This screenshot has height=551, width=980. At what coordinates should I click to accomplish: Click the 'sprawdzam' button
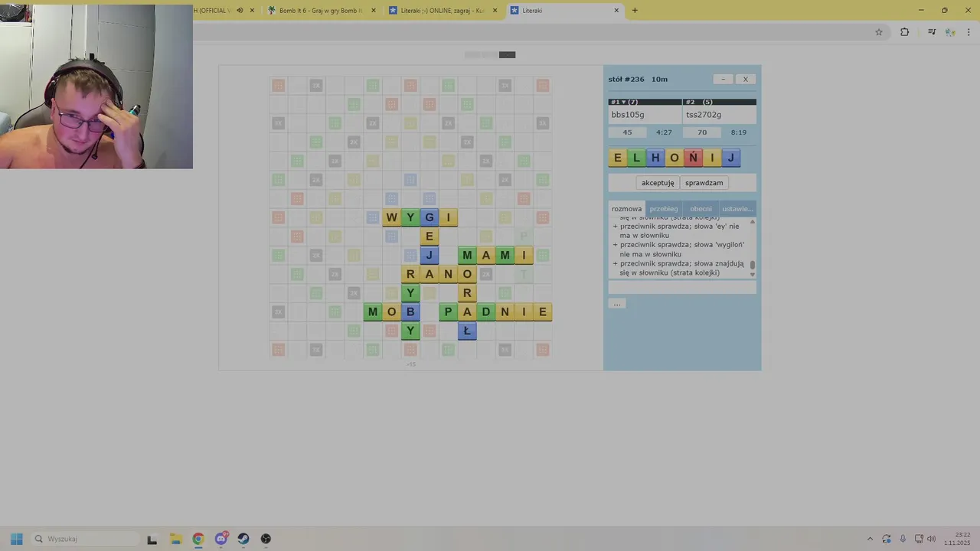click(x=704, y=183)
